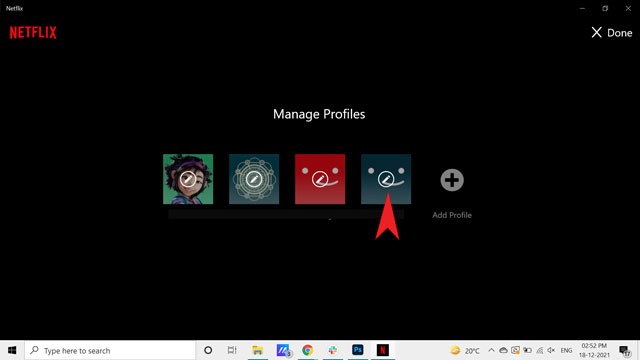Viewport: 640px width, 360px height.
Task: Open Task View on the taskbar
Action: (x=232, y=350)
